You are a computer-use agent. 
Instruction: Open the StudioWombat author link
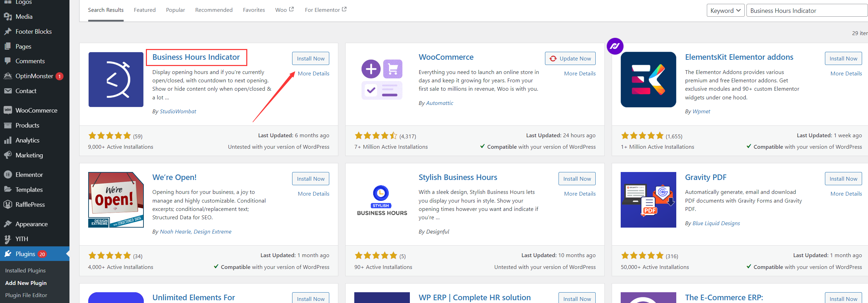[x=178, y=112]
